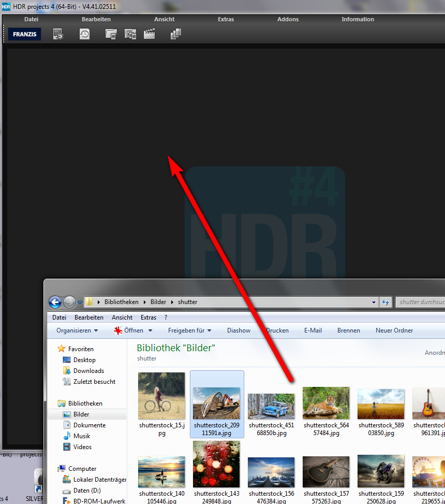Click the clapperboard video import icon
This screenshot has height=504, width=445.
(150, 34)
